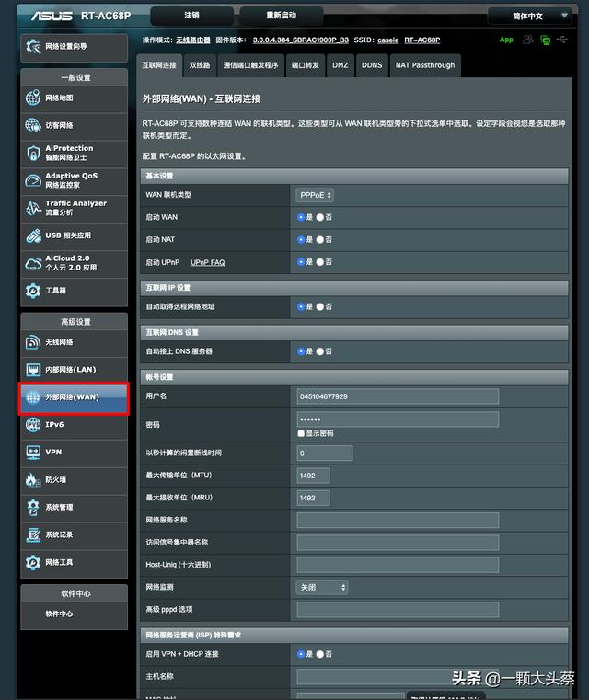Click the USB status icon in header
Image resolution: width=589 pixels, height=700 pixels.
(562, 40)
